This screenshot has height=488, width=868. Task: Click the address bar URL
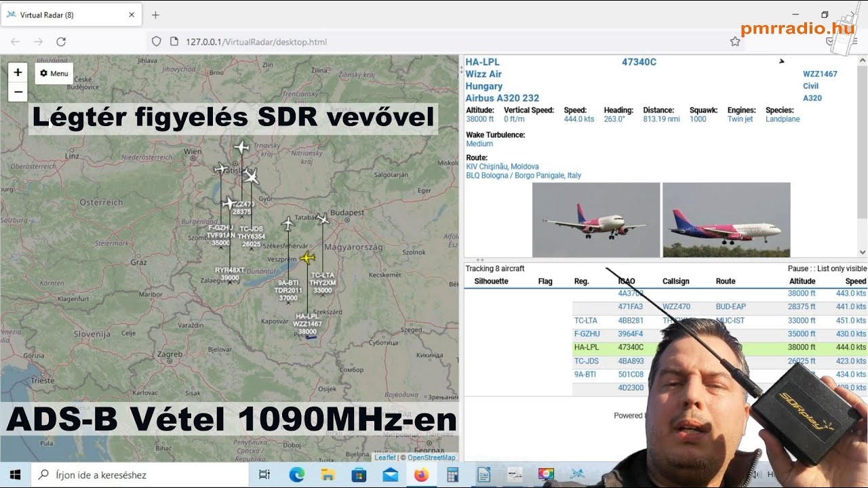(x=256, y=42)
